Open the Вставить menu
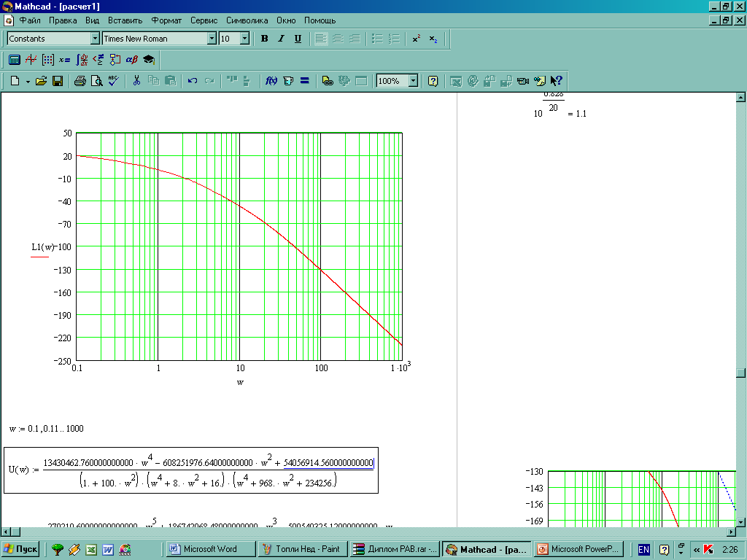The image size is (747, 560). [125, 20]
